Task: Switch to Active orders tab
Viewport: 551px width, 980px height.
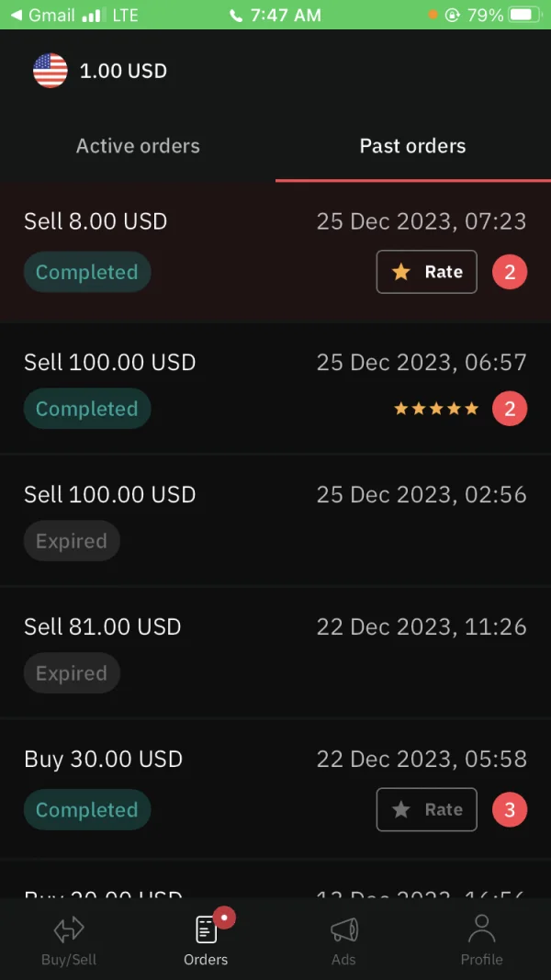Action: (138, 146)
